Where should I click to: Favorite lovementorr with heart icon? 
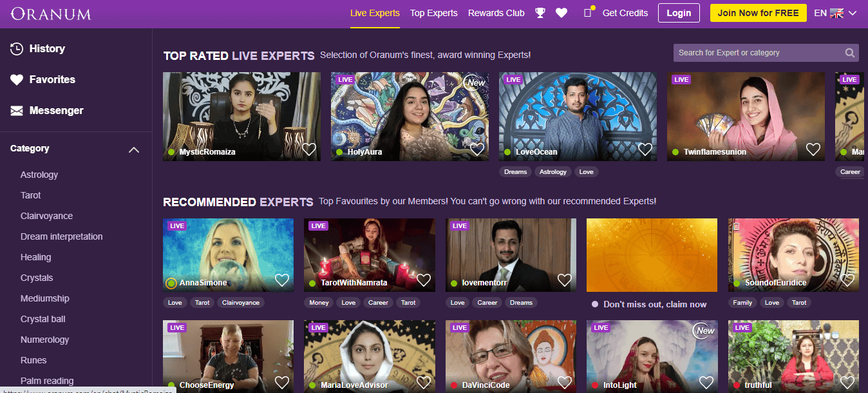tap(565, 280)
